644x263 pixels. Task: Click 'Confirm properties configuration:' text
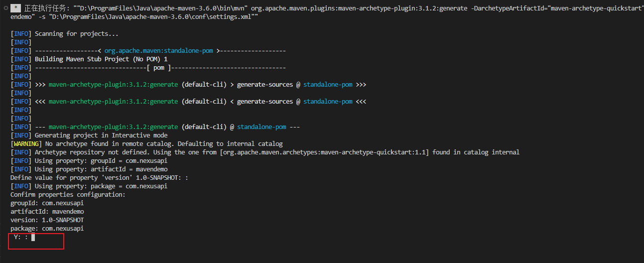coord(68,195)
